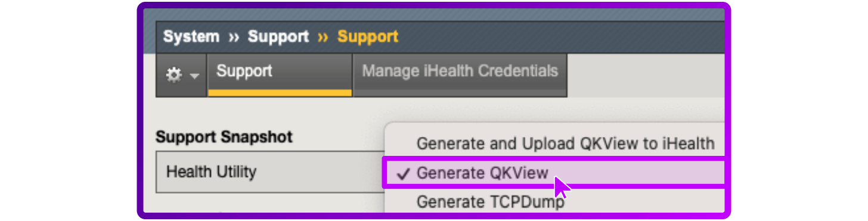The width and height of the screenshot is (868, 221).
Task: Switch to the Support tab
Action: point(280,75)
